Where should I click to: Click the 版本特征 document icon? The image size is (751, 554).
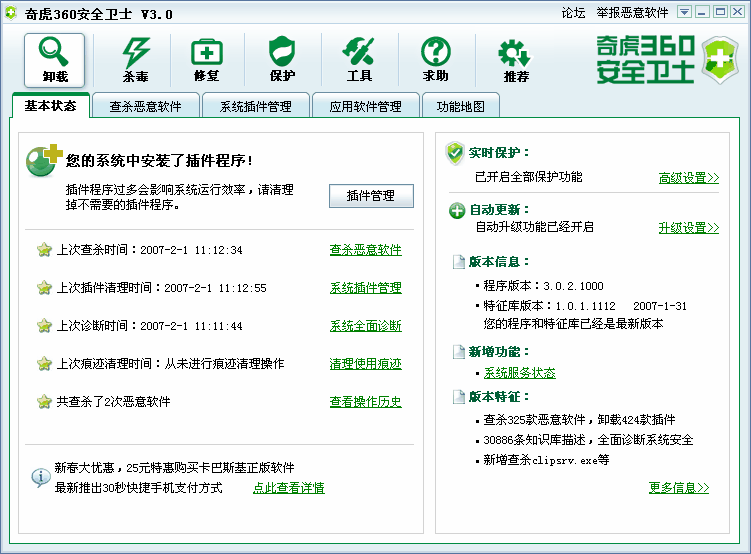[459, 397]
